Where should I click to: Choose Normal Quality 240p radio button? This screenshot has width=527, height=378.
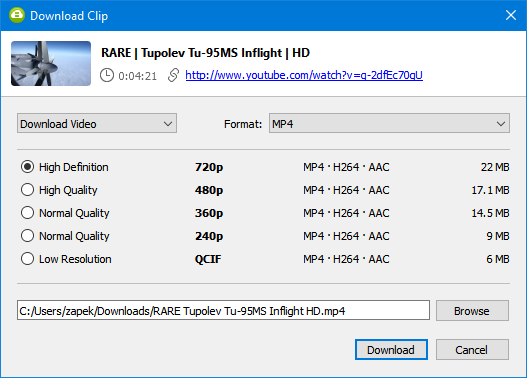(27, 236)
